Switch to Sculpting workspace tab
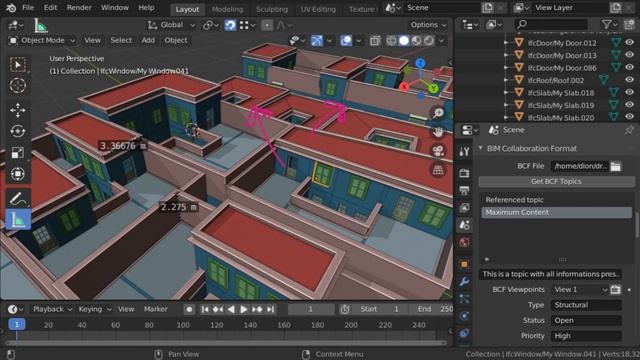Image resolution: width=640 pixels, height=360 pixels. (272, 9)
